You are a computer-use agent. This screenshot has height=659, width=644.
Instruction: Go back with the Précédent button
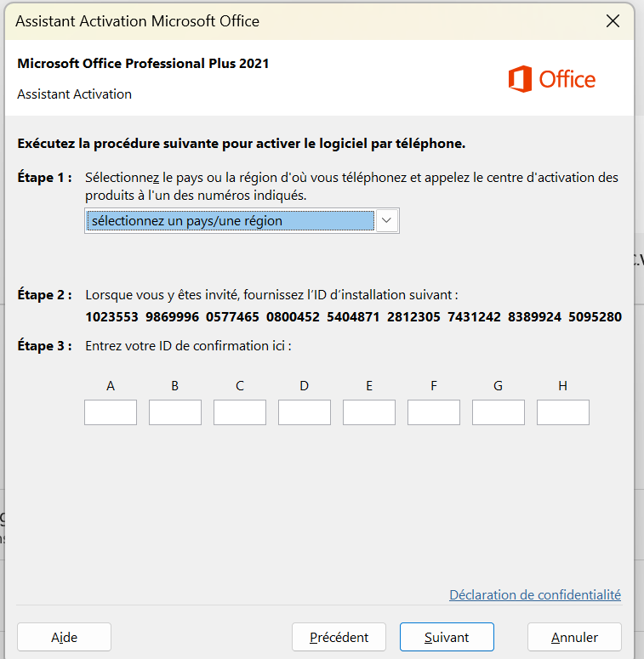(x=339, y=637)
